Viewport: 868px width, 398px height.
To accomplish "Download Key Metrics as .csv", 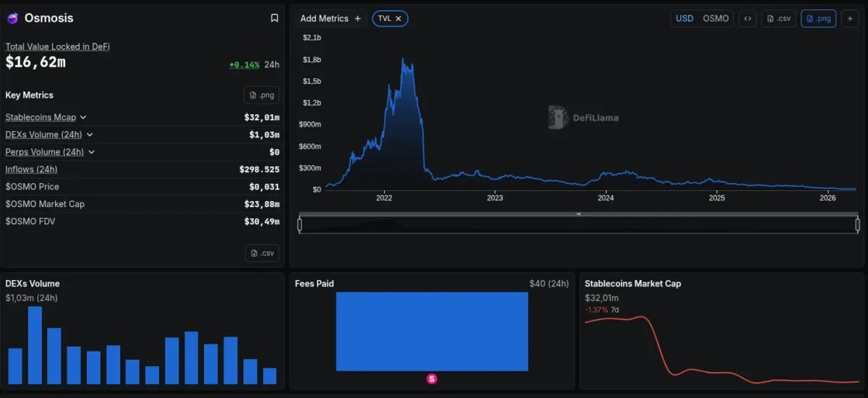I will click(262, 253).
